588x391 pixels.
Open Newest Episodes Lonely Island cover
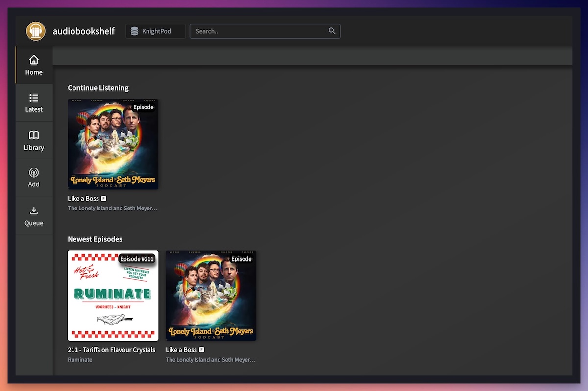point(211,295)
